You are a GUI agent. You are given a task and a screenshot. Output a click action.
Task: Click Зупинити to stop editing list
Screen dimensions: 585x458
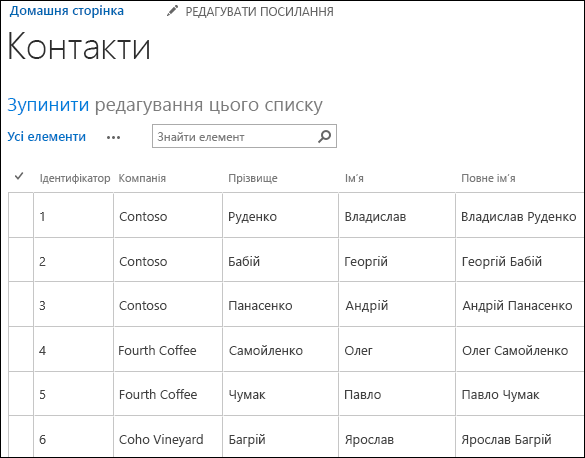click(48, 105)
